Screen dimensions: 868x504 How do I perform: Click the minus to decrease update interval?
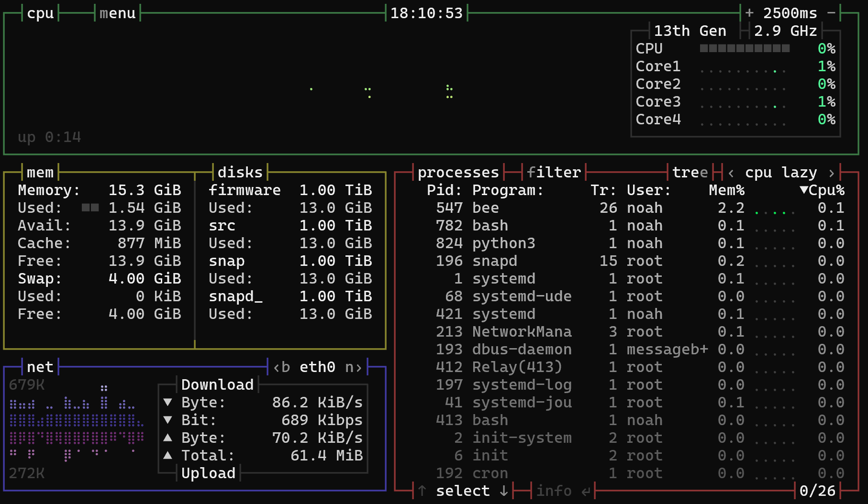coord(832,13)
